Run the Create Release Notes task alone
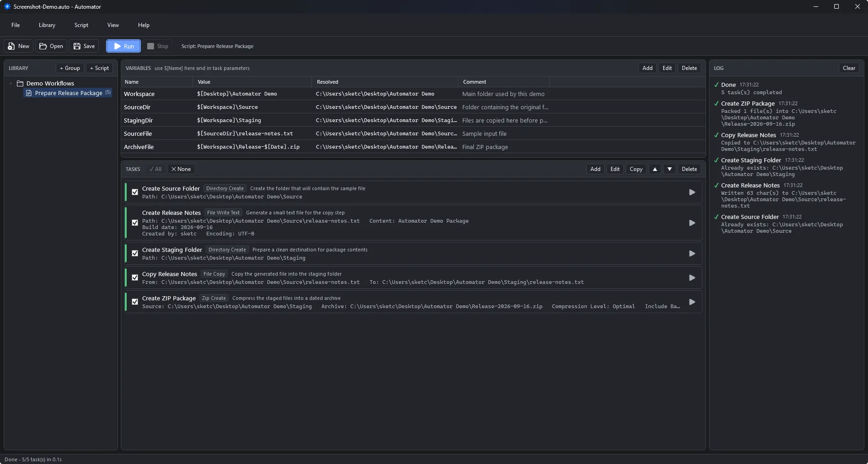This screenshot has width=868, height=464. tap(692, 223)
